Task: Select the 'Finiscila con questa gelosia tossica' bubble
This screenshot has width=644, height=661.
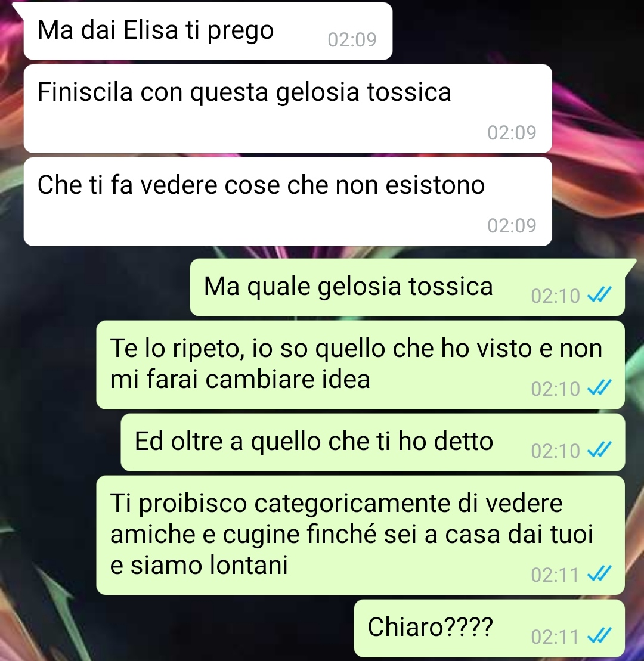Action: coord(287,108)
